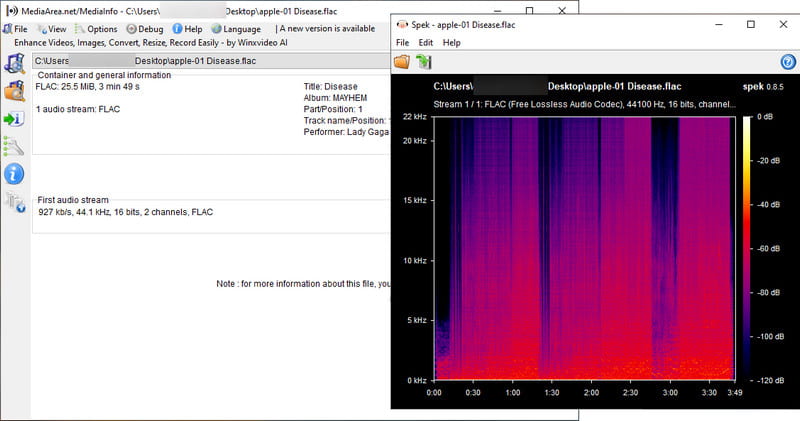
Task: Open the View menu in MediaInfo
Action: click(x=52, y=29)
